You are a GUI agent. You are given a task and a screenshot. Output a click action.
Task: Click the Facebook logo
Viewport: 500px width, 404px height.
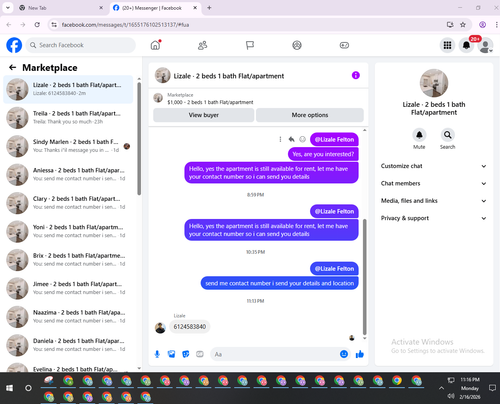14,45
